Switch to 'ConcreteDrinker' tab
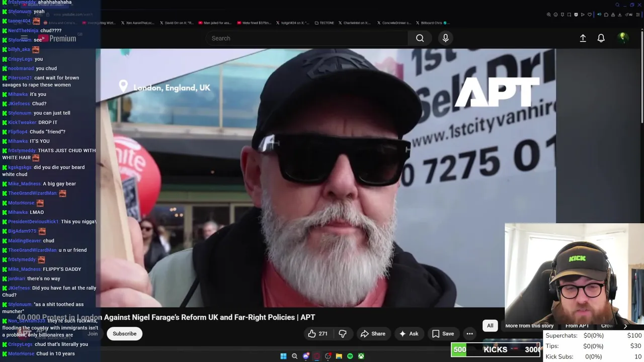This screenshot has width=644, height=362. coord(394,23)
